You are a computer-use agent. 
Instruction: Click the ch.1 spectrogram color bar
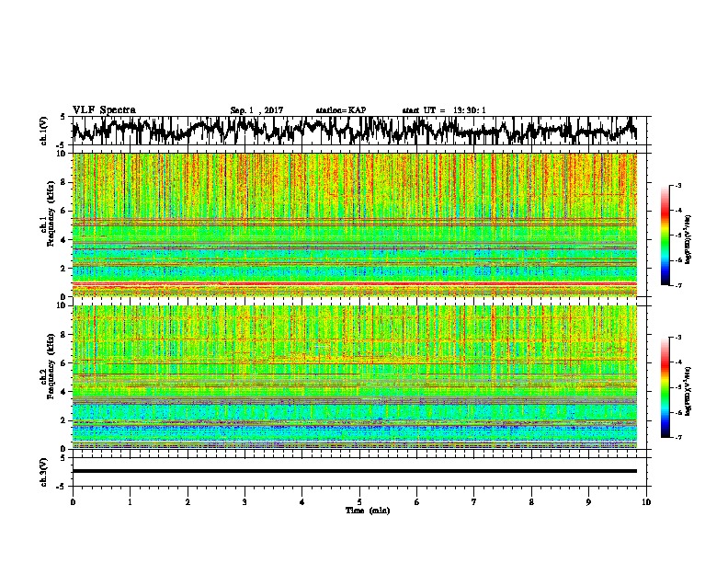click(665, 236)
